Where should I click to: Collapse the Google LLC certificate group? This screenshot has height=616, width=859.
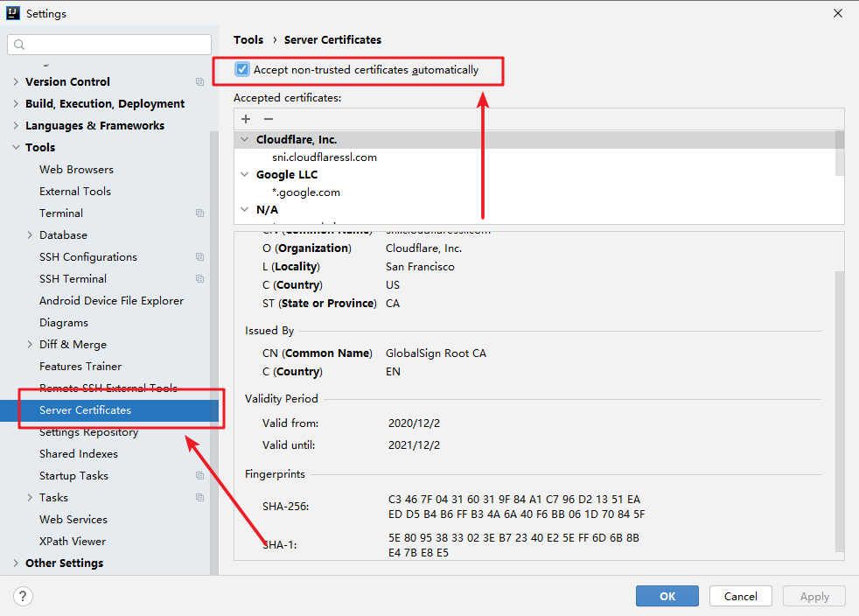coord(245,175)
